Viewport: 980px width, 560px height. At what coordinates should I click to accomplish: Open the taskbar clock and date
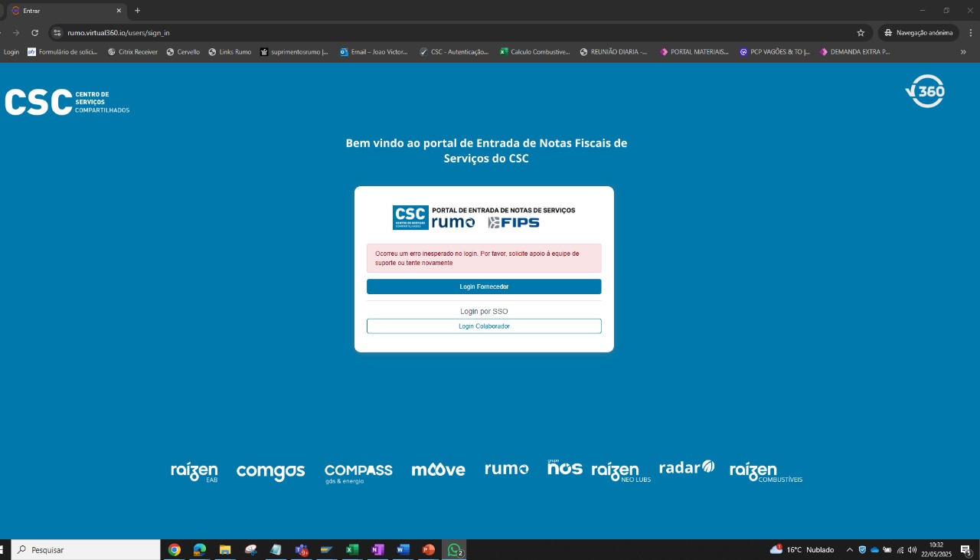click(936, 550)
